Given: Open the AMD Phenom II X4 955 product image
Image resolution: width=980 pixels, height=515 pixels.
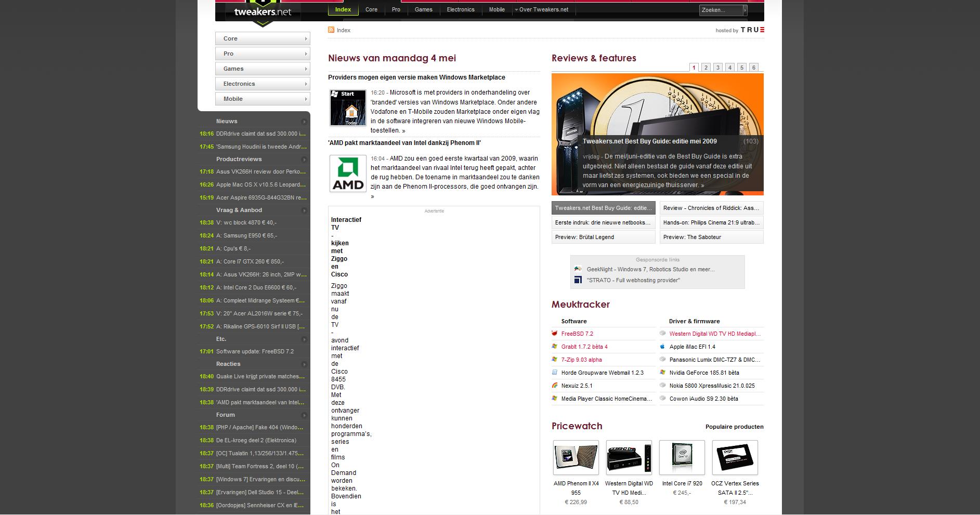Looking at the screenshot, I should [x=576, y=458].
